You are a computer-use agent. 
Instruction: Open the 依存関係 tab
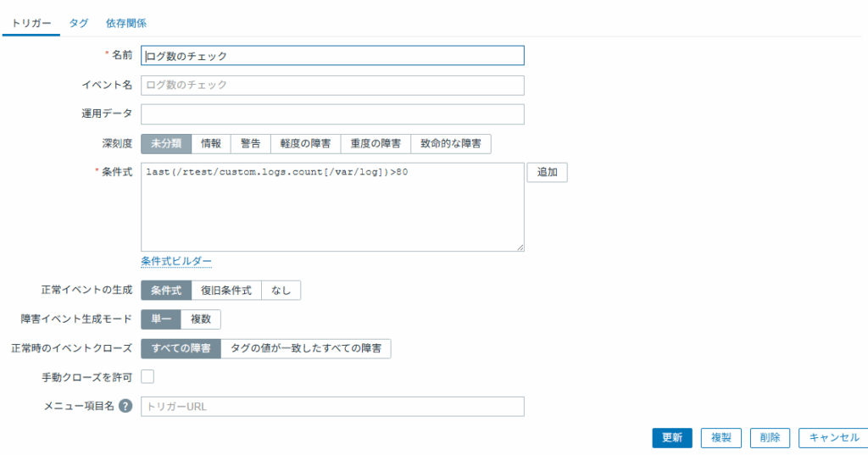click(126, 23)
